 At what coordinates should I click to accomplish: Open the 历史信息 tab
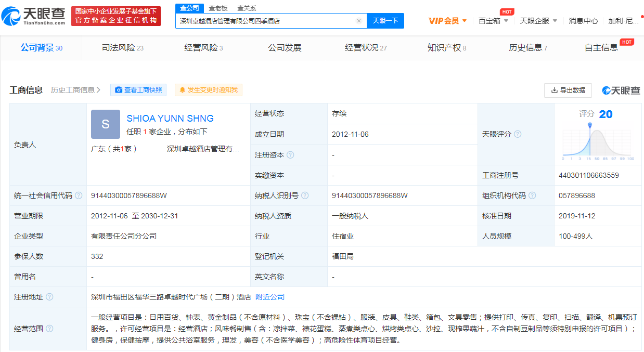pyautogui.click(x=528, y=48)
